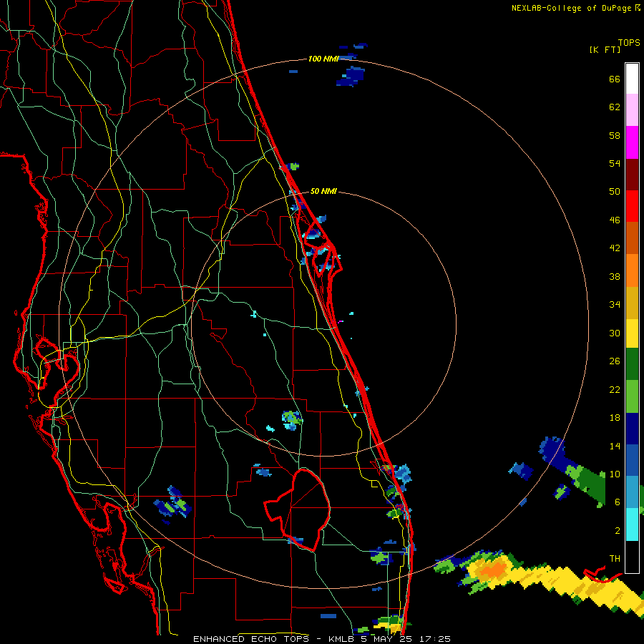
Task: Choose the dark orange legend swatch
Action: pos(632,238)
